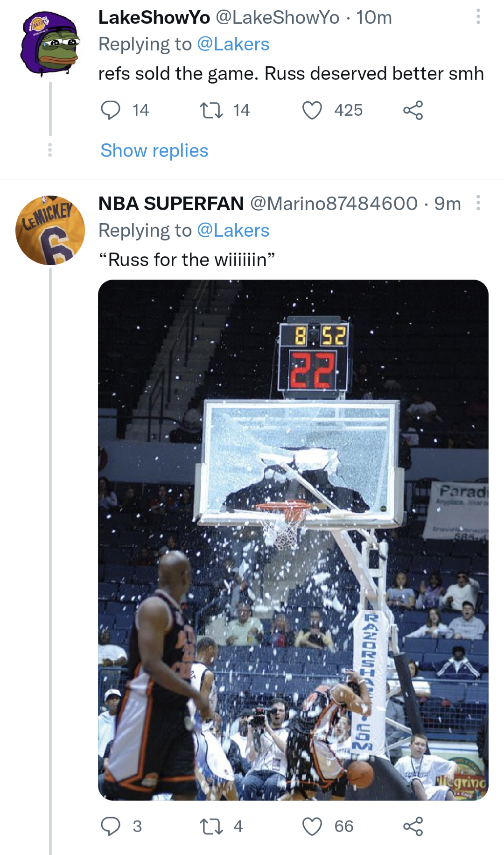Screen dimensions: 504x855
Task: Open @Lakers link in LakeShowYo's reply
Action: click(x=233, y=44)
